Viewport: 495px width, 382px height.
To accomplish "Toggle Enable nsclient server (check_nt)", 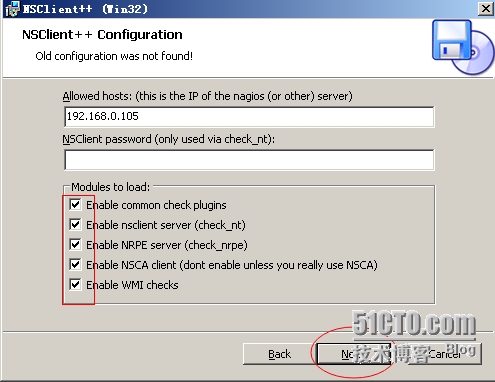I will click(x=75, y=225).
